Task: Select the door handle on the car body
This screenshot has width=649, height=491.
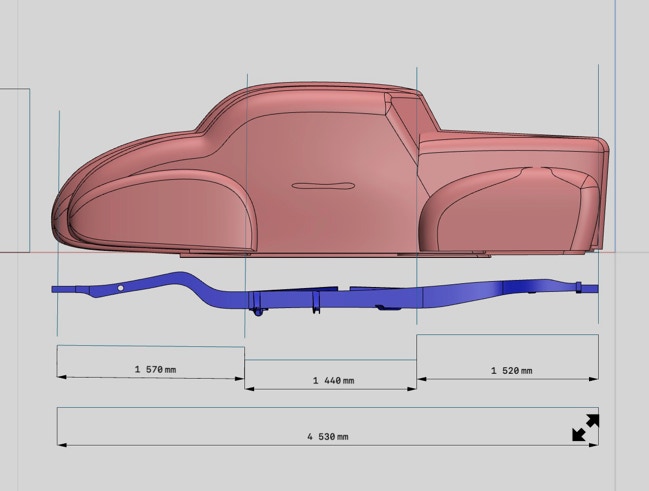Action: tap(323, 185)
